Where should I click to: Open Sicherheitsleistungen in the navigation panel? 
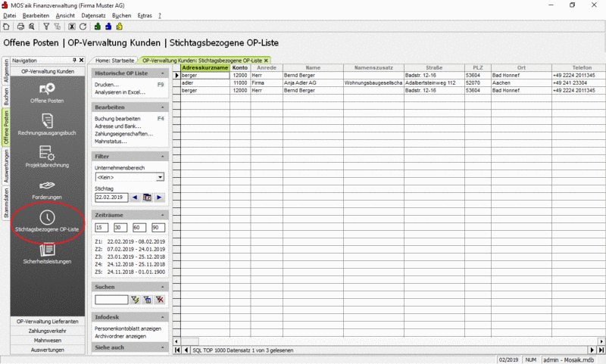click(x=47, y=254)
